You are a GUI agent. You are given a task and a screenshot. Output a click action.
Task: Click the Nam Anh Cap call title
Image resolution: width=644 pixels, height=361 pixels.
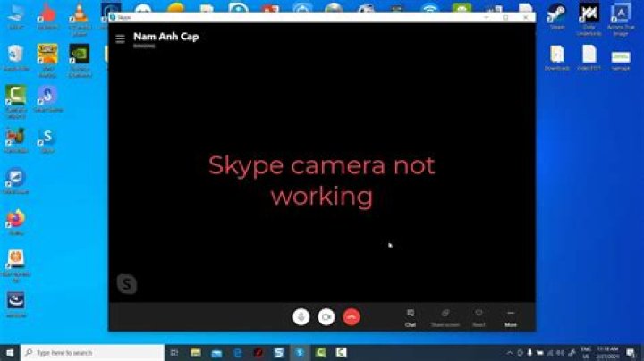click(165, 37)
